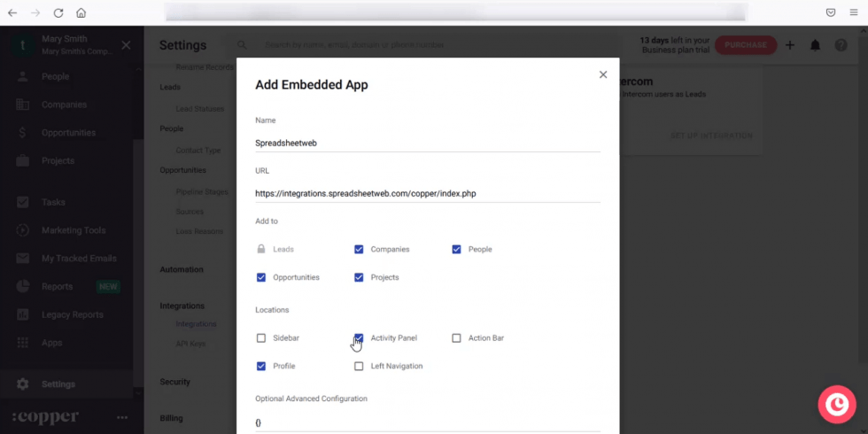The height and width of the screenshot is (434, 868).
Task: Open the browser hamburger menu
Action: [x=853, y=13]
